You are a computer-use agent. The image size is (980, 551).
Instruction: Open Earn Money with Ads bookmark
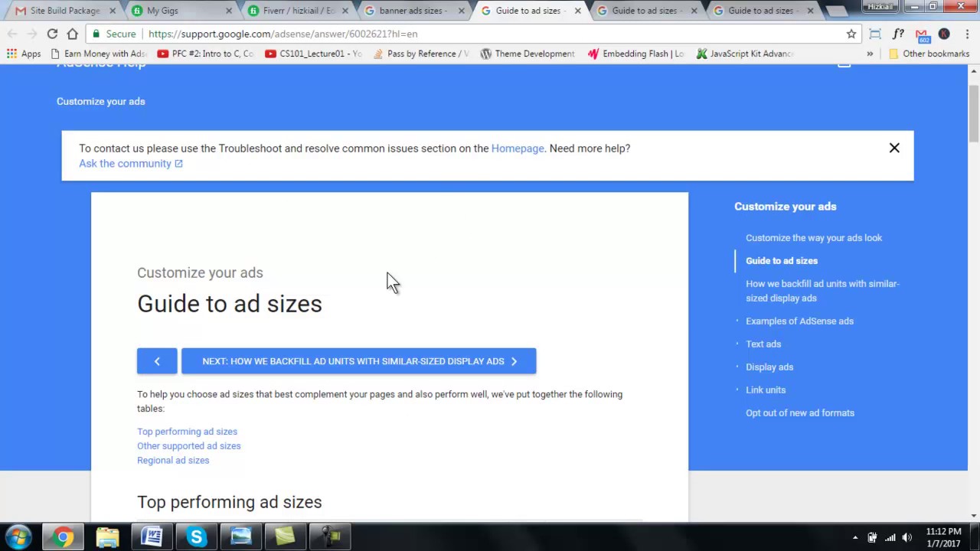click(x=98, y=54)
